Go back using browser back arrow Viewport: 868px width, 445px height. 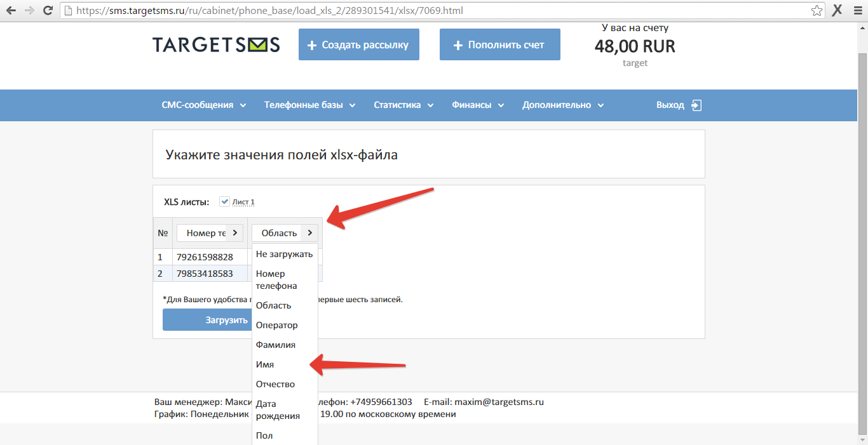11,11
